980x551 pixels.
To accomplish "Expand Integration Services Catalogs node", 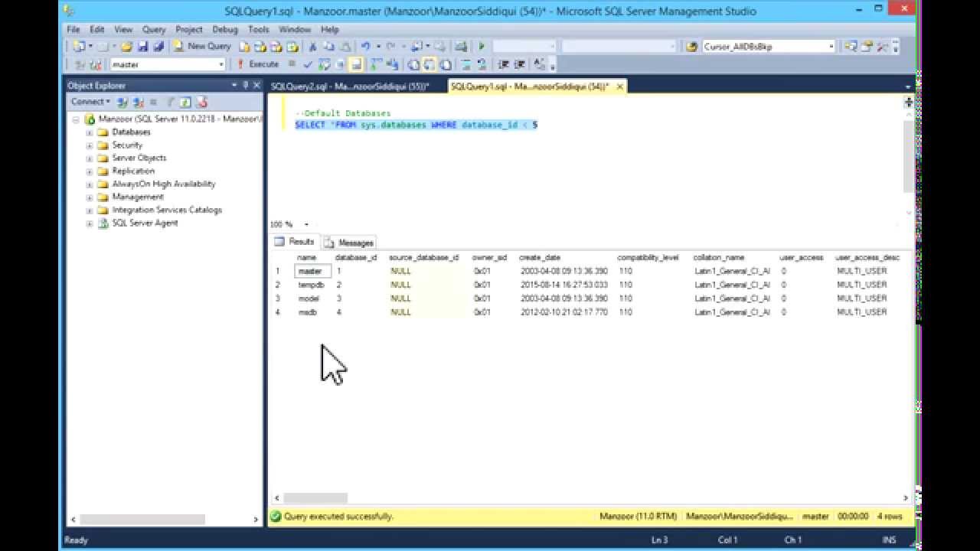I will tap(90, 210).
